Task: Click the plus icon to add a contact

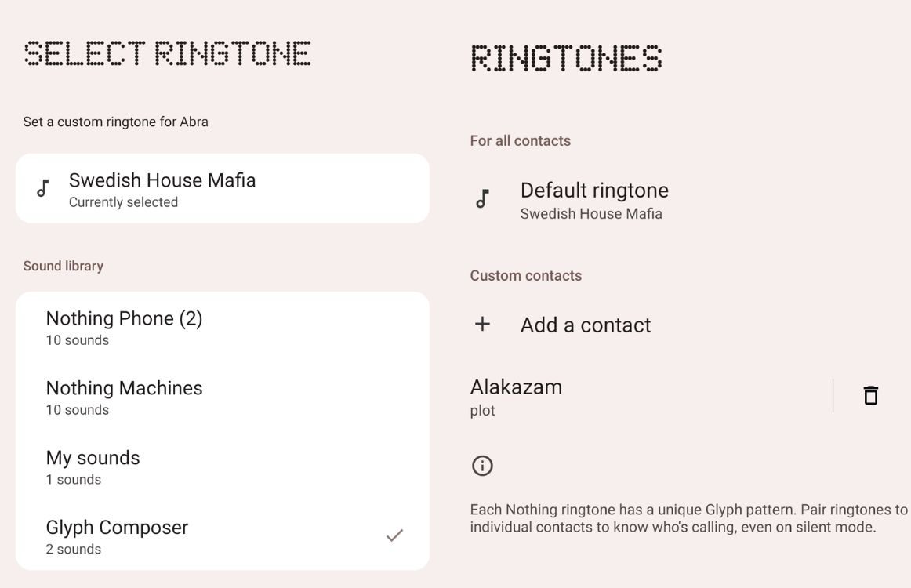Action: (x=481, y=324)
